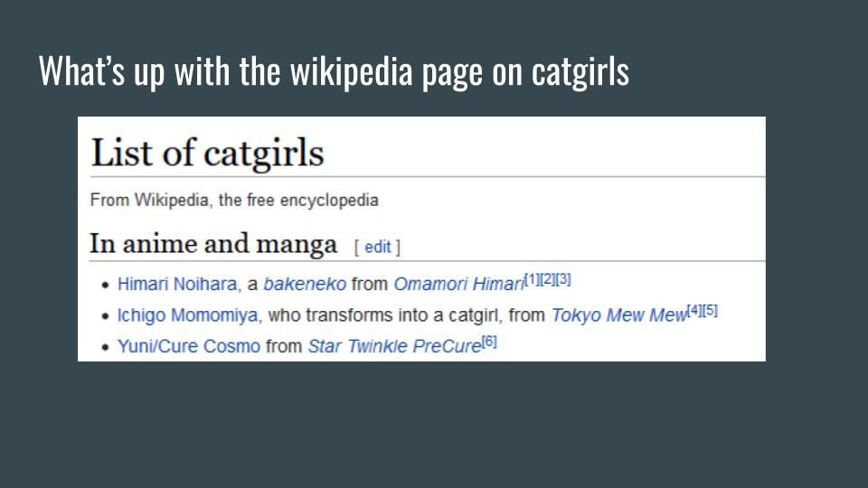Open citation reference [5]
The image size is (868, 488).
coord(710,310)
